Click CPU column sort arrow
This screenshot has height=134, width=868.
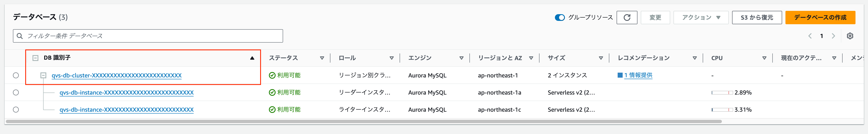click(764, 58)
